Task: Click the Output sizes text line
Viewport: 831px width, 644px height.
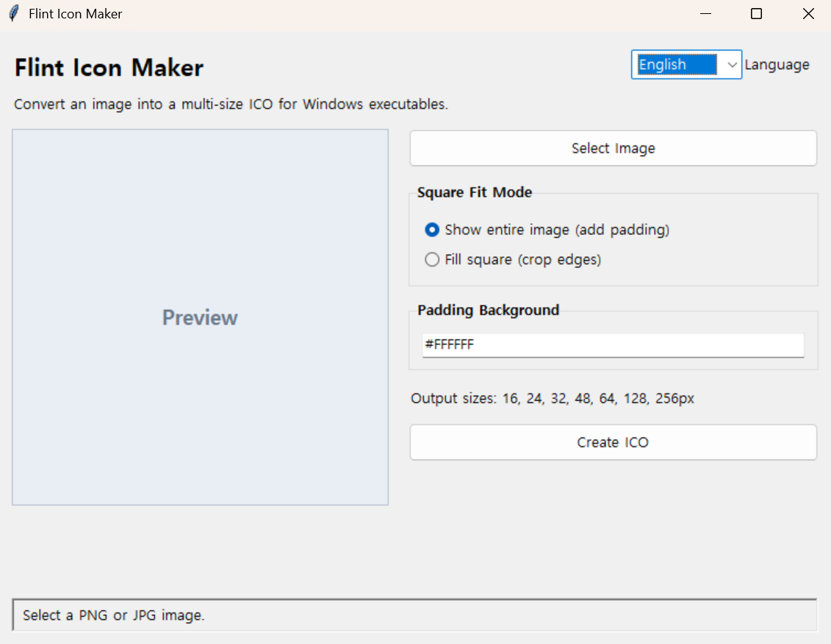Action: [x=553, y=398]
